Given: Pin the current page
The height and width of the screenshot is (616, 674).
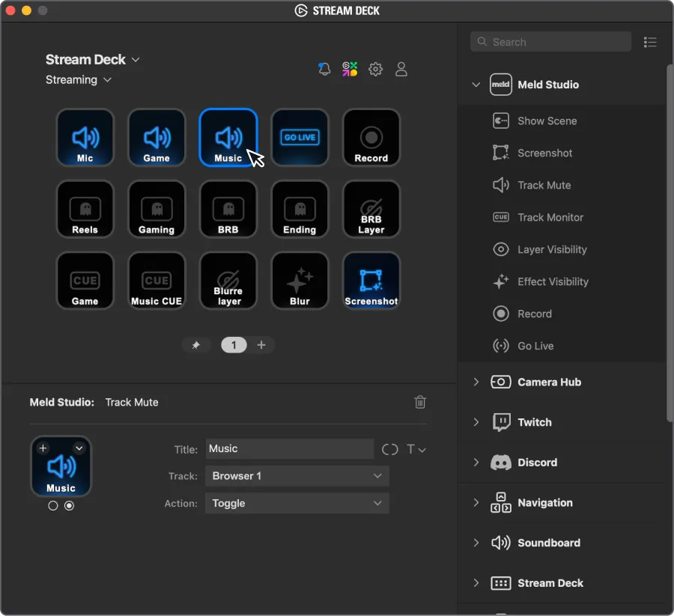Looking at the screenshot, I should click(x=197, y=345).
